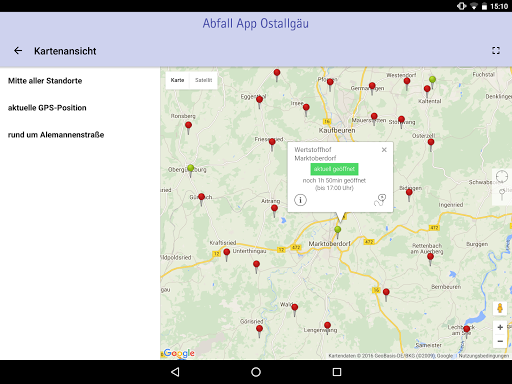
Task: Close the Wertstoffhof Marktoberdorf popup
Action: point(384,150)
